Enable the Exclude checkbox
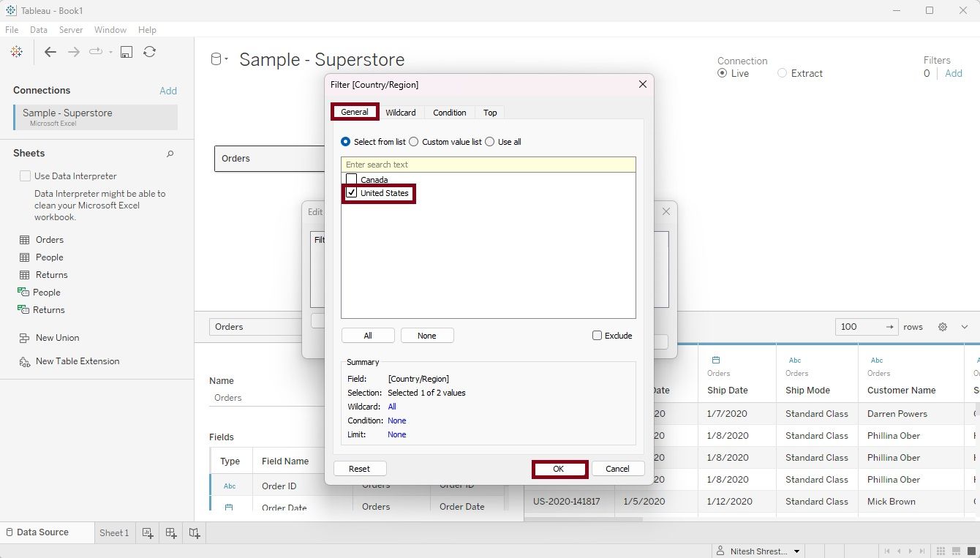This screenshot has height=558, width=980. pyautogui.click(x=597, y=336)
